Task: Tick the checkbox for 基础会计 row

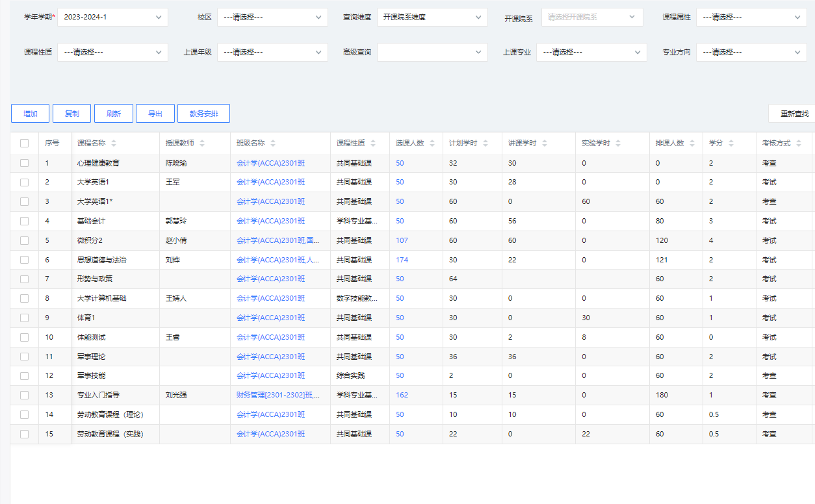Action: pos(25,221)
